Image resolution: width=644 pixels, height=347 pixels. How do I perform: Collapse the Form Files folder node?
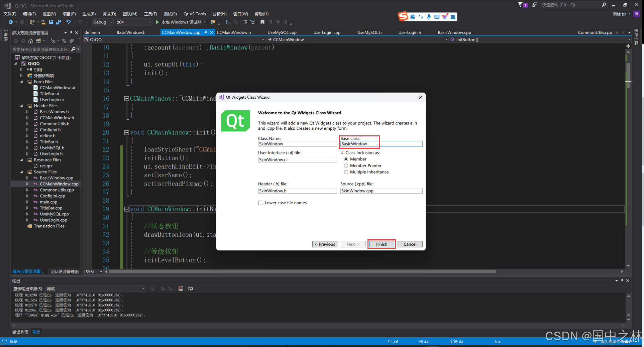[22, 82]
